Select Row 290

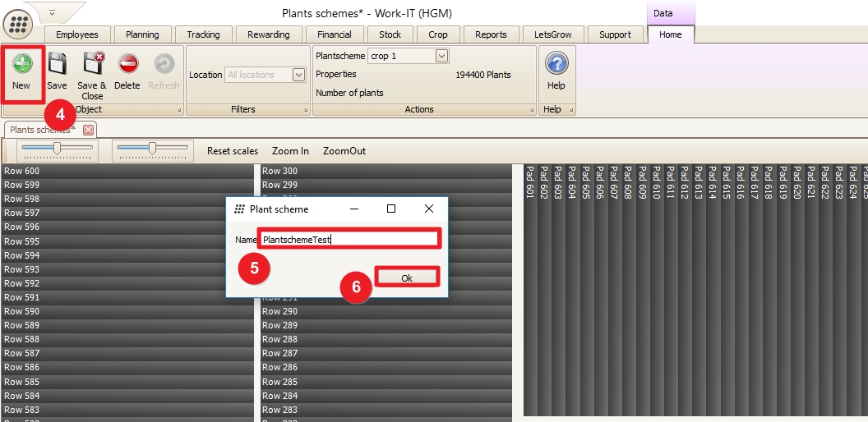[x=386, y=311]
